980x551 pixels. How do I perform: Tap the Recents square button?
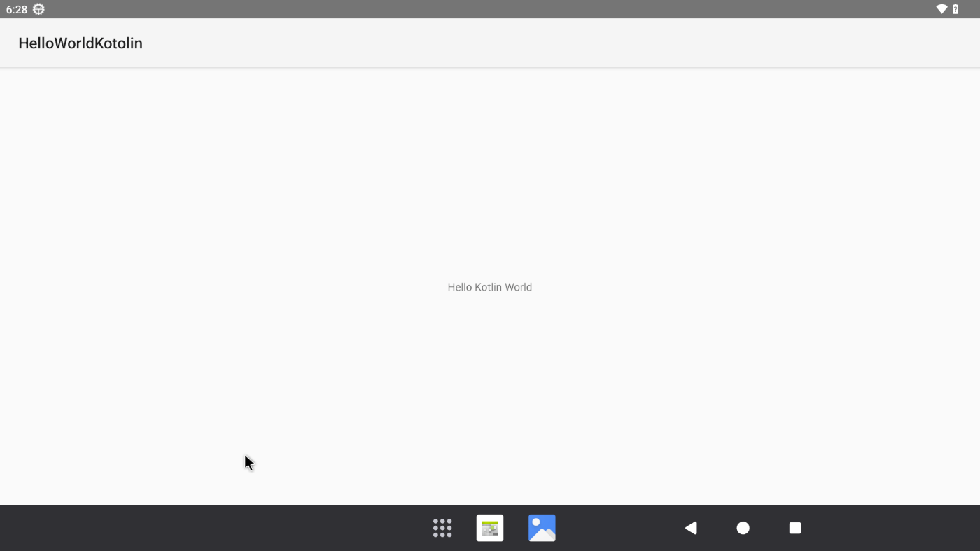click(795, 528)
